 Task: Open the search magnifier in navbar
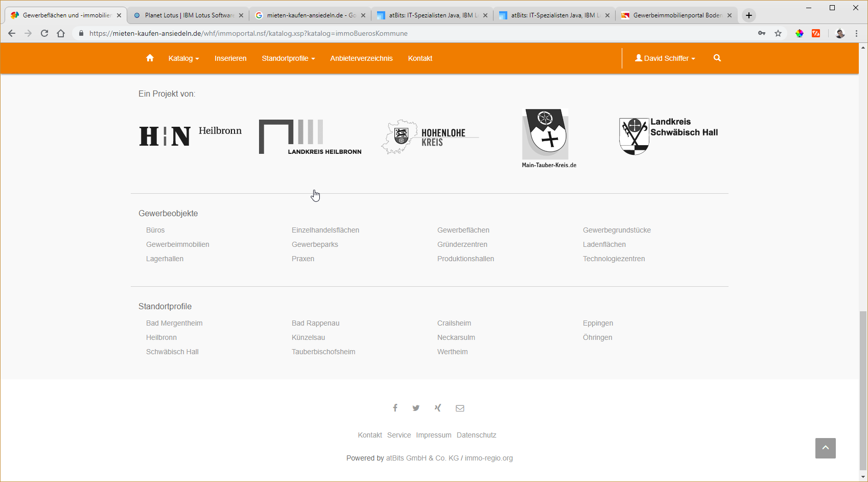point(717,58)
